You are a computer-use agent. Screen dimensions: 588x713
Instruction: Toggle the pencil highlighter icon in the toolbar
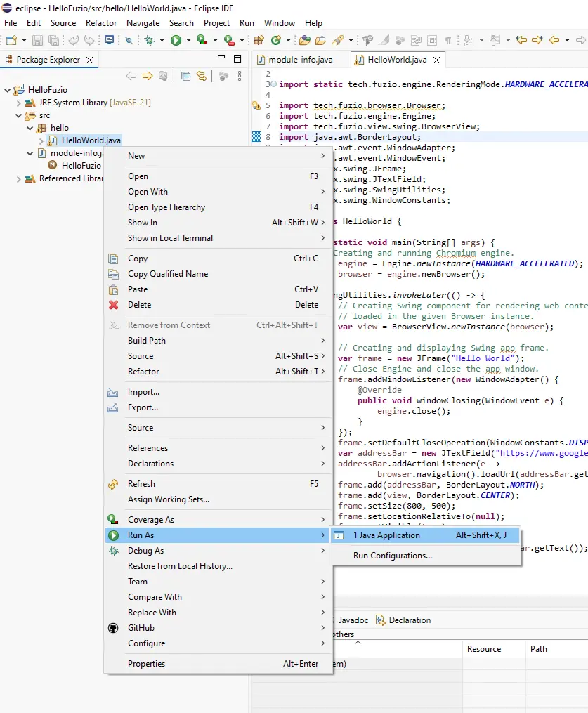(385, 41)
